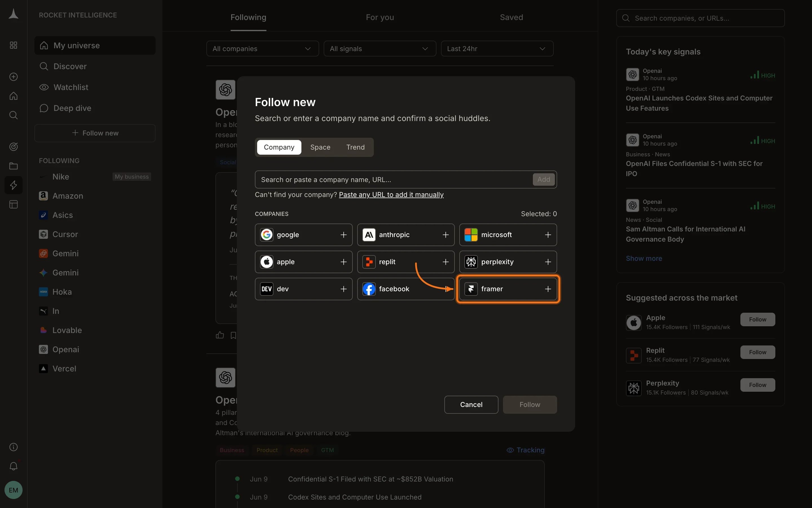This screenshot has height=508, width=812.
Task: Open the folder icon in left rail
Action: [x=14, y=166]
